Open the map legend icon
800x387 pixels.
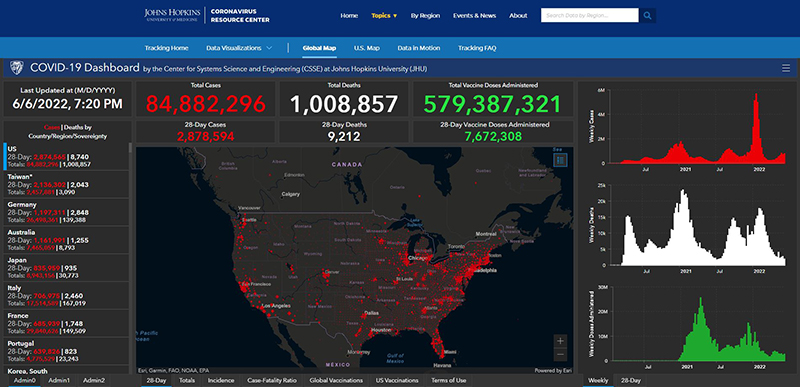point(560,161)
